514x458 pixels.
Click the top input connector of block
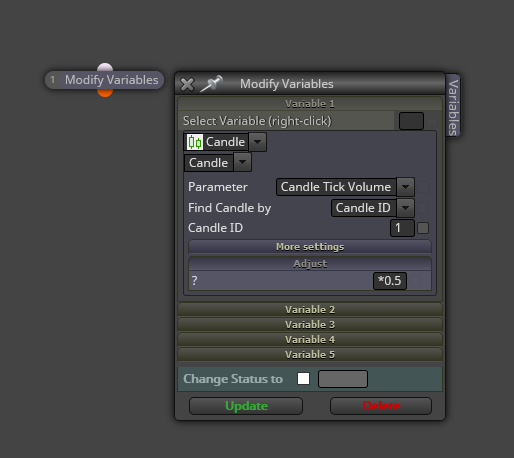[x=105, y=67]
